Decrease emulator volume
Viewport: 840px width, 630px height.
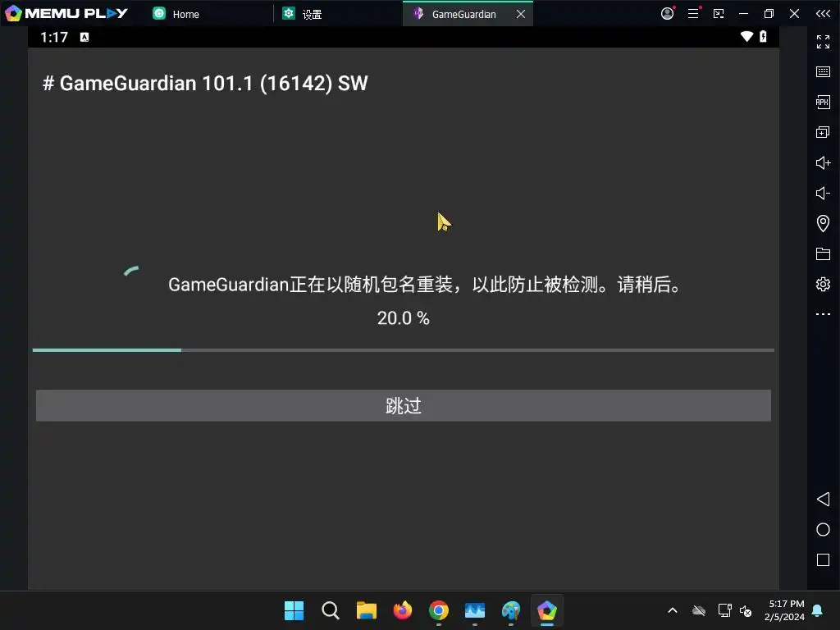tap(823, 193)
